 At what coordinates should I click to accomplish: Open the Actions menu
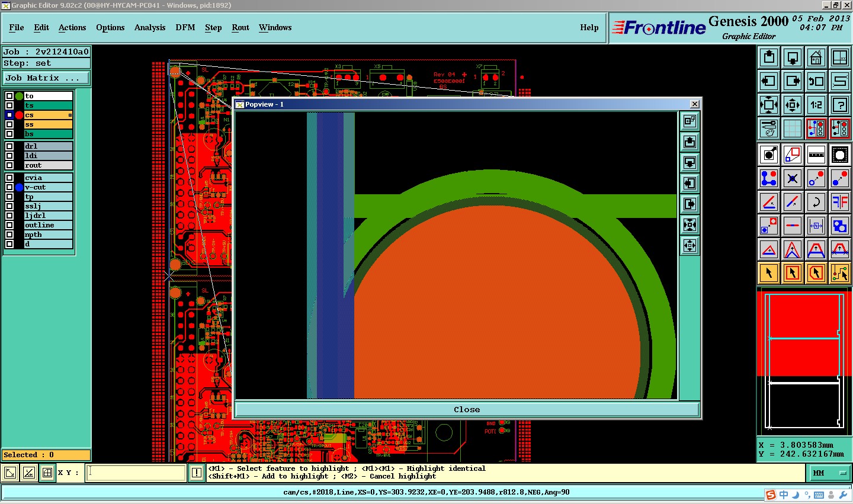[72, 27]
